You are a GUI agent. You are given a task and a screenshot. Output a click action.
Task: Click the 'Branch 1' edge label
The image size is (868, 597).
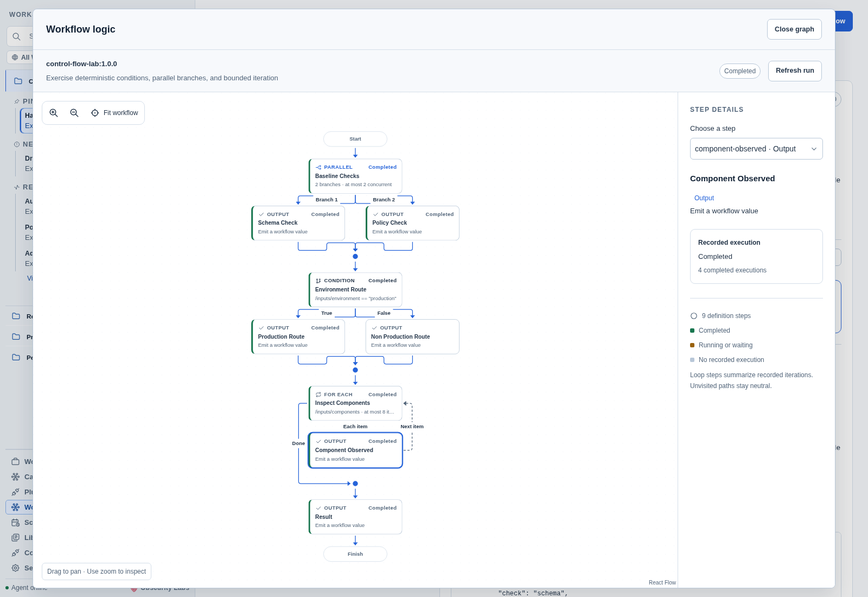click(x=327, y=200)
